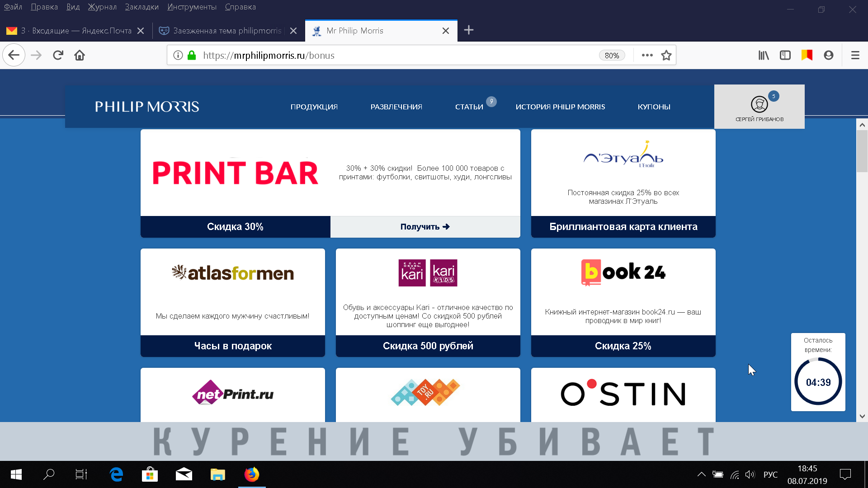Click the atlasformen logo
Screen dimensions: 868x488
233,273
